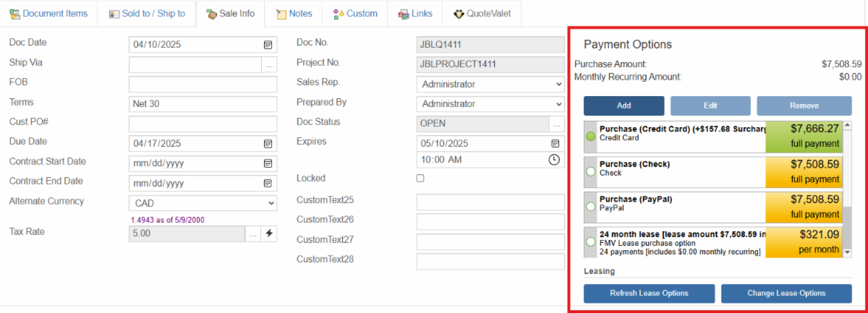Click the Refresh Lease Options button
This screenshot has height=313, width=868.
pyautogui.click(x=649, y=293)
